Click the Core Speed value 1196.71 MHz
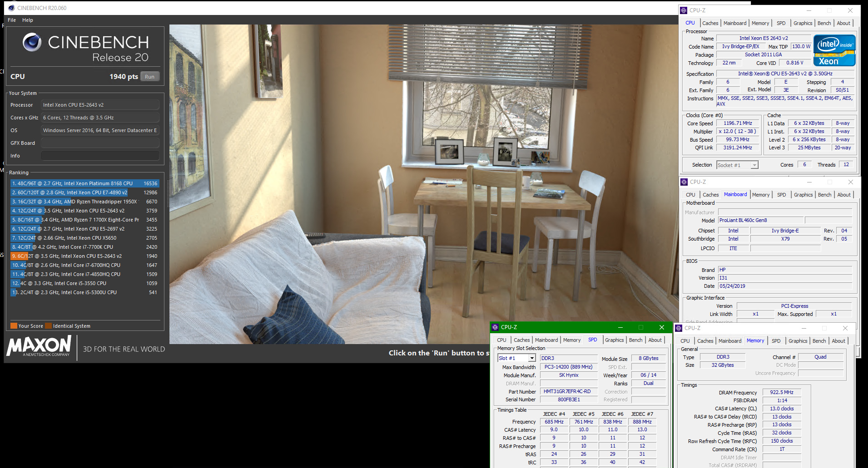The image size is (868, 468). click(738, 123)
